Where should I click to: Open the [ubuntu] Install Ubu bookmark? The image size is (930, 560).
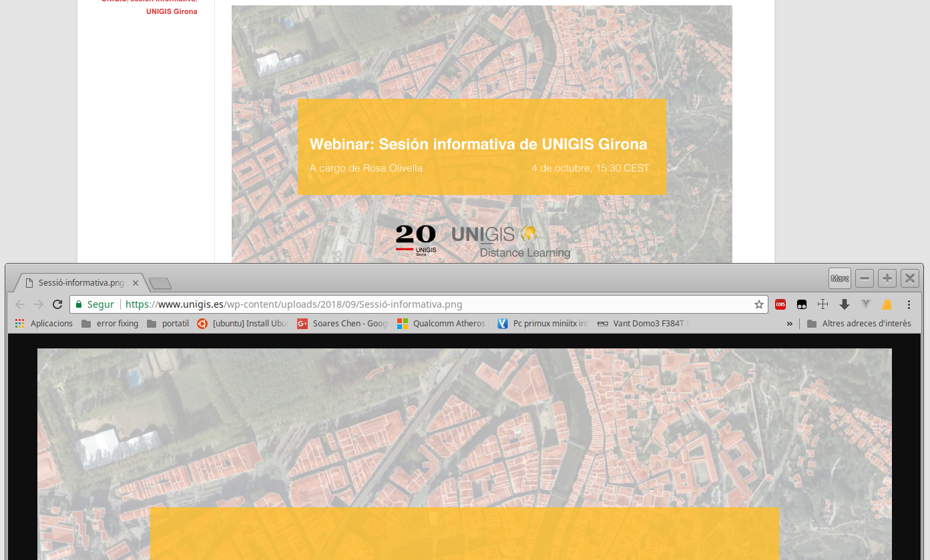click(243, 324)
